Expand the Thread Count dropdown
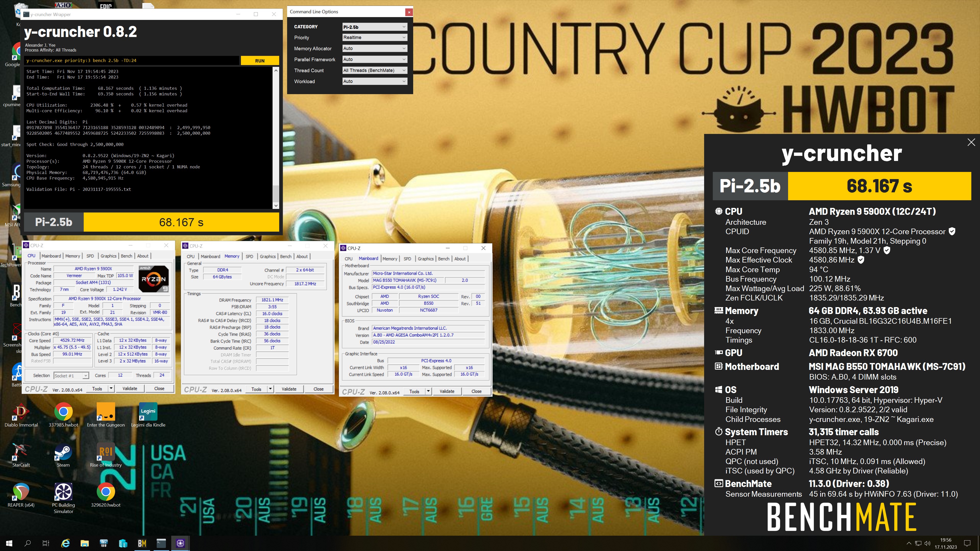Screen dimensions: 980x551 [x=375, y=70]
